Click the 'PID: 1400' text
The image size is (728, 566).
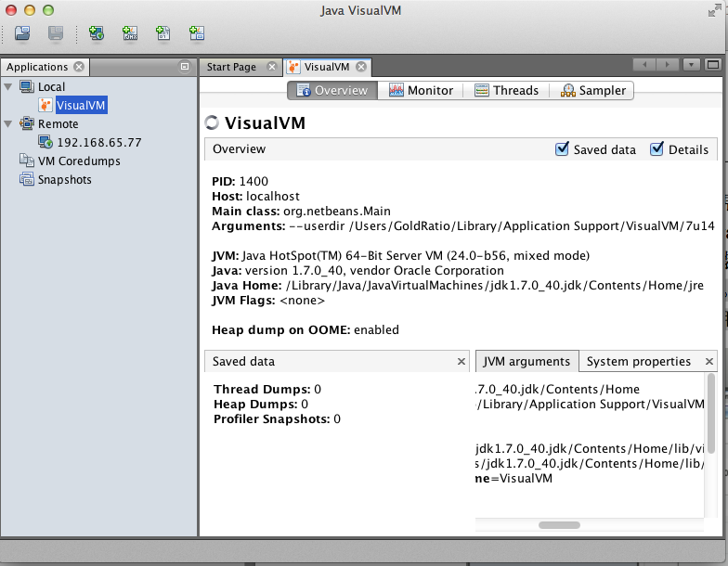(x=240, y=182)
